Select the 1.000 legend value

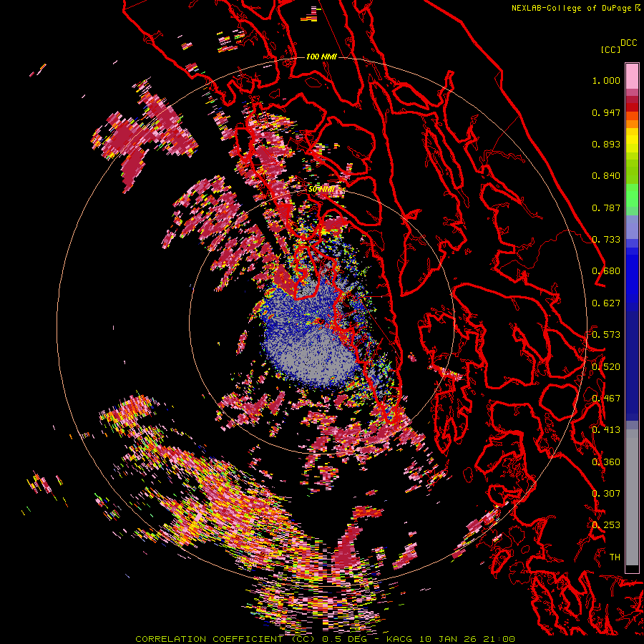606,80
